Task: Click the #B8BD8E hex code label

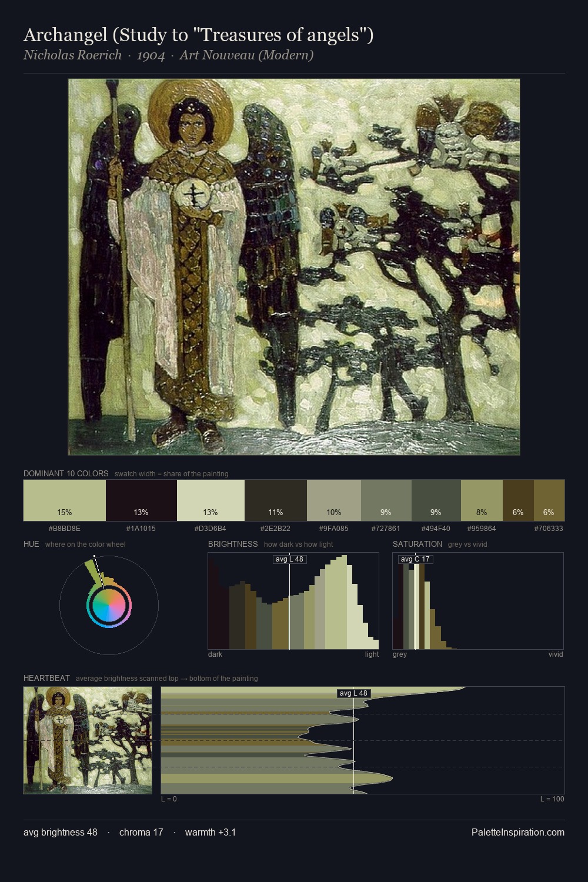Action: point(65,528)
